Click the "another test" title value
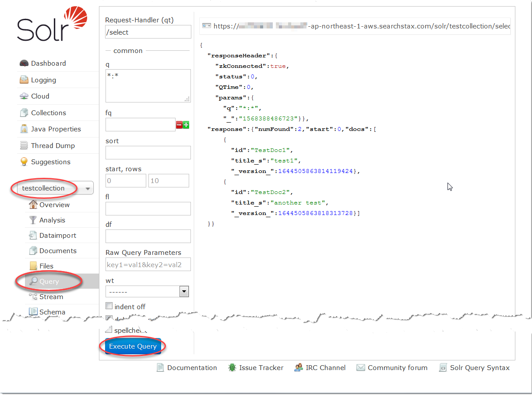The image size is (532, 395). pos(298,203)
